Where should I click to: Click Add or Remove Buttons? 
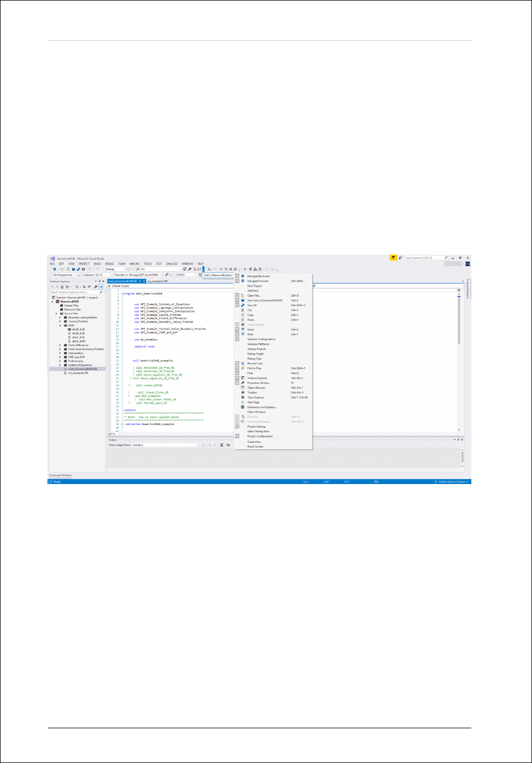tap(218, 275)
